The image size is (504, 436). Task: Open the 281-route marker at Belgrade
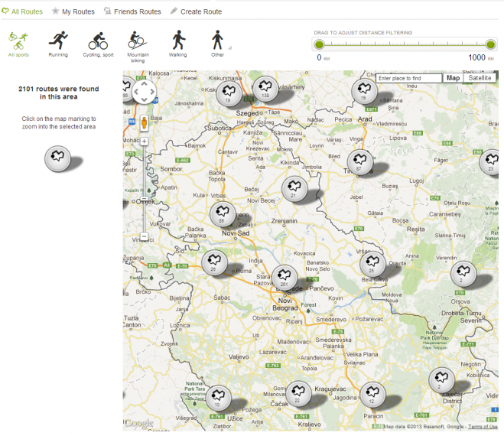coord(285,278)
